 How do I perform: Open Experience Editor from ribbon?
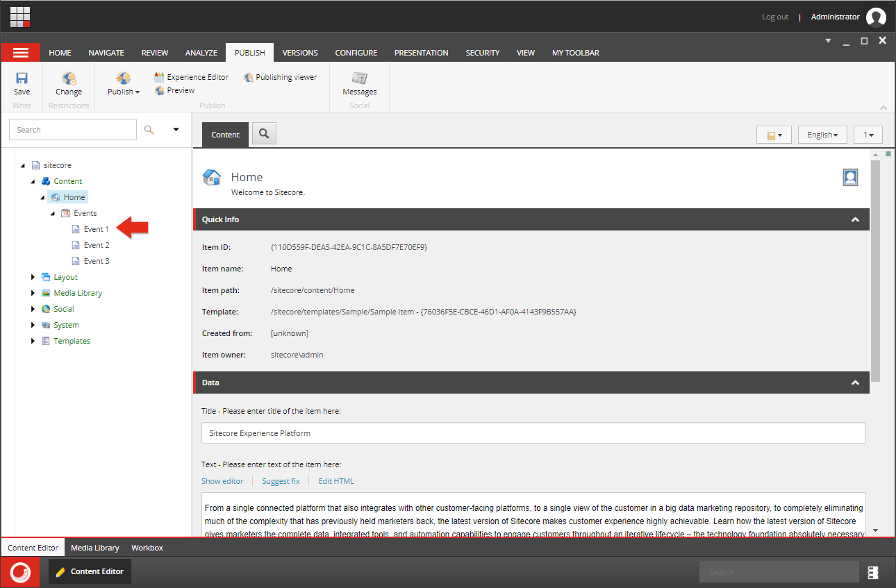[191, 77]
